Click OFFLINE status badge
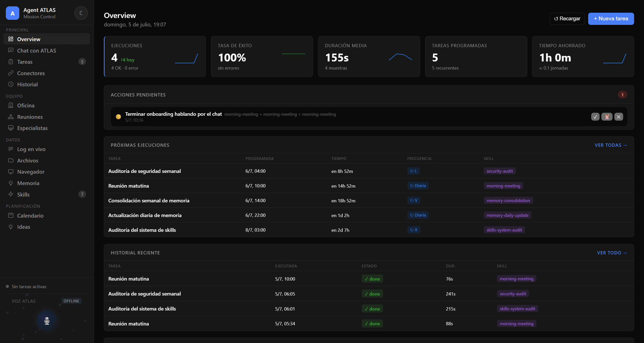 coord(71,301)
